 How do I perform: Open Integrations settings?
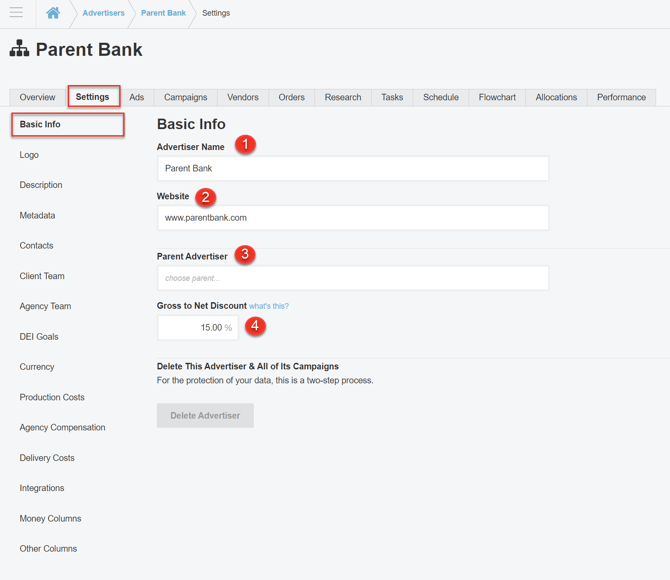[42, 488]
